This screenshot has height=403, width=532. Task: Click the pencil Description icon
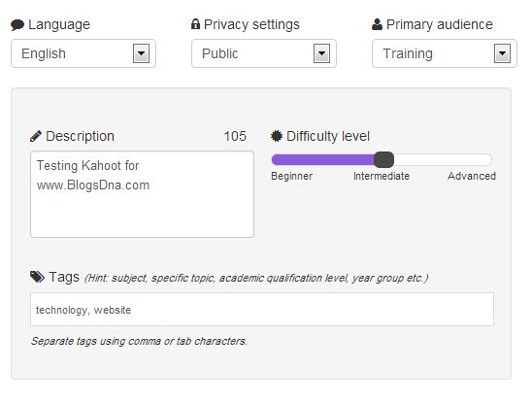click(36, 136)
